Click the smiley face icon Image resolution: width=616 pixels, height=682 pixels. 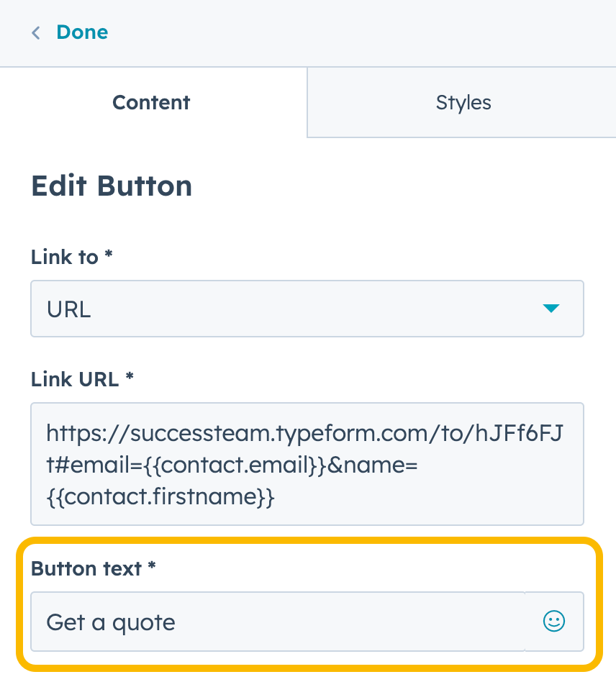coord(553,622)
